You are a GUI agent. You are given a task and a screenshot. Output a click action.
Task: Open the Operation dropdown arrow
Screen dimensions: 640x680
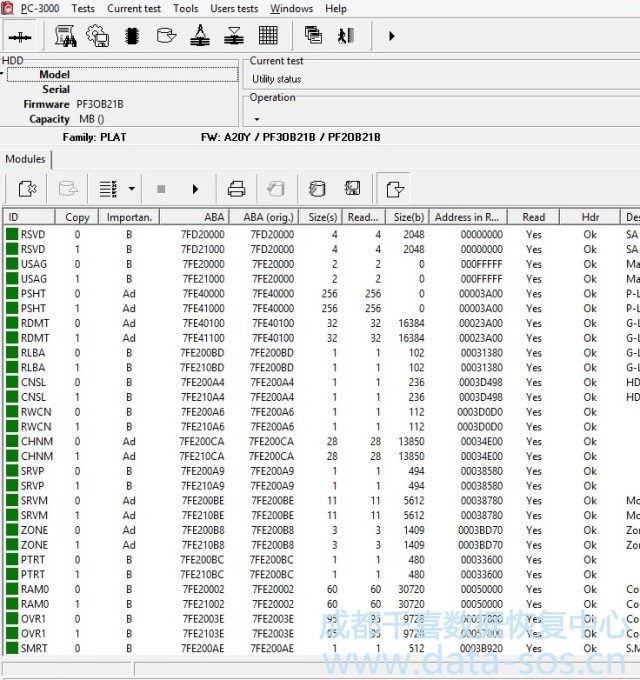(x=256, y=119)
